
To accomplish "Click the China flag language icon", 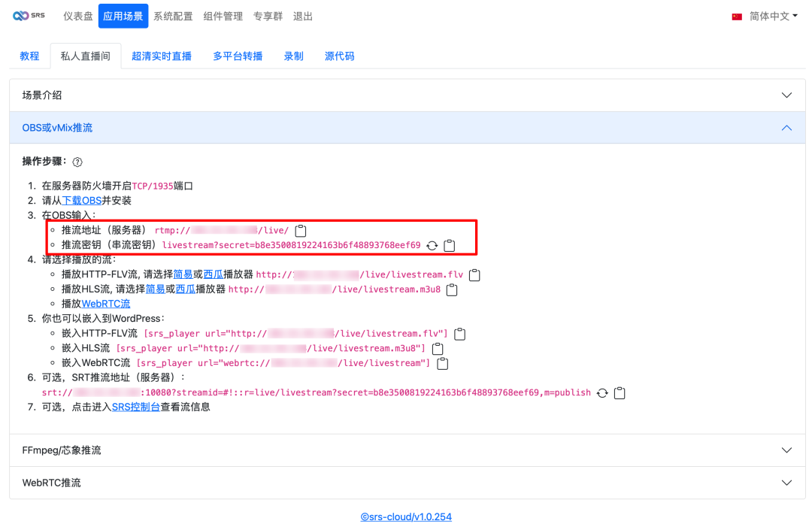I will (737, 17).
